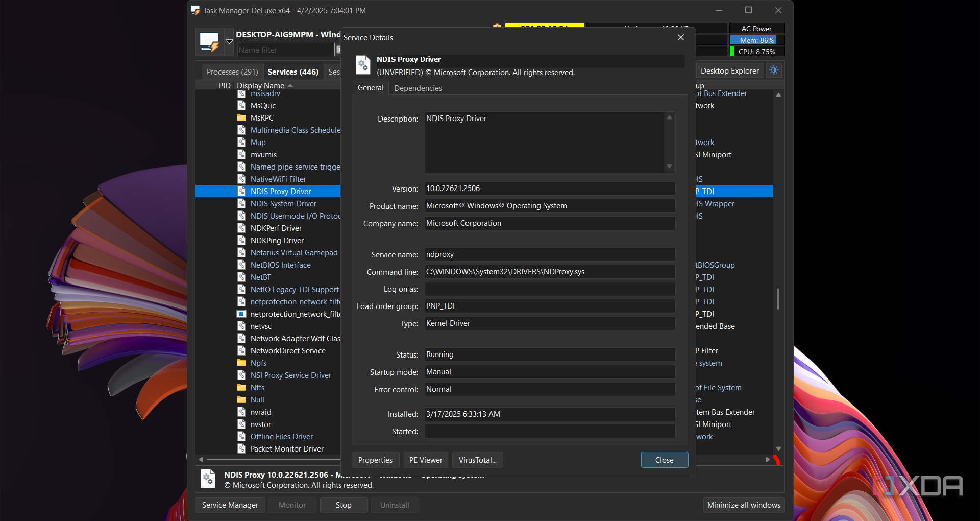Viewport: 980px width, 521px height.
Task: Sort by Display Name column header
Action: (261, 85)
